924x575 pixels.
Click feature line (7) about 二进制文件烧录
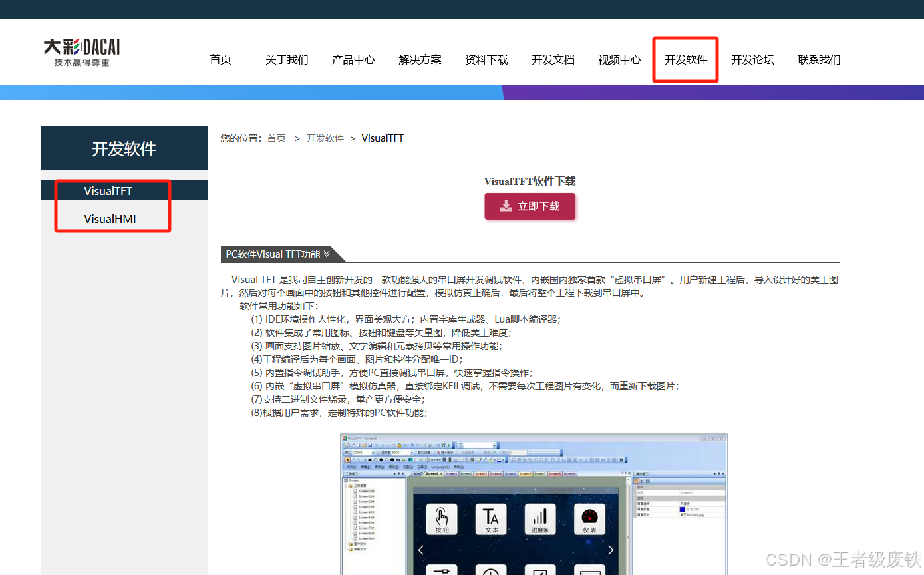point(338,399)
